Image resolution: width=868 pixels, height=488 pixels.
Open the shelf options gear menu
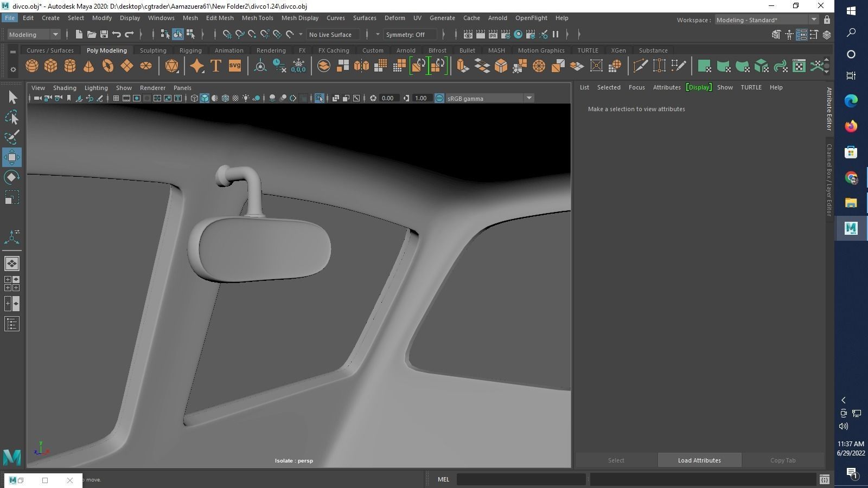point(13,69)
